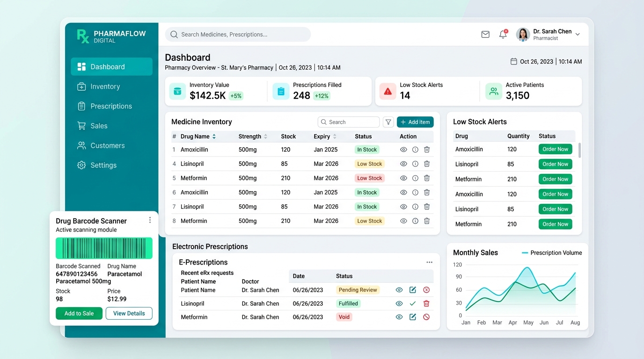Show info for inventory row 8 Metformin
This screenshot has height=359, width=644.
pos(415,221)
